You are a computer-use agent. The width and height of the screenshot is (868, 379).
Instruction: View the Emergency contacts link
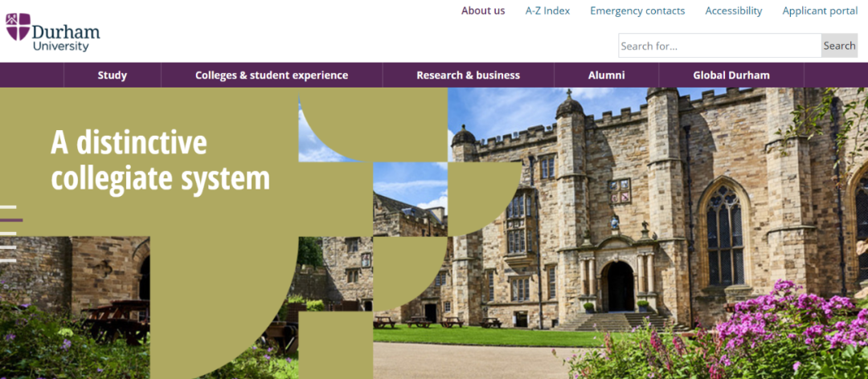pos(637,10)
